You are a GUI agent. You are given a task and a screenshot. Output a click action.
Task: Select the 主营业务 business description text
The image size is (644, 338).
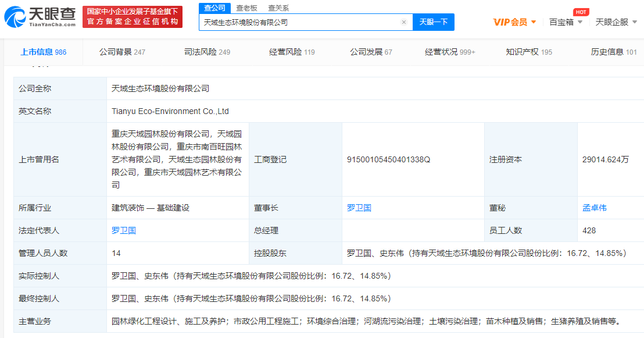pyautogui.click(x=367, y=321)
